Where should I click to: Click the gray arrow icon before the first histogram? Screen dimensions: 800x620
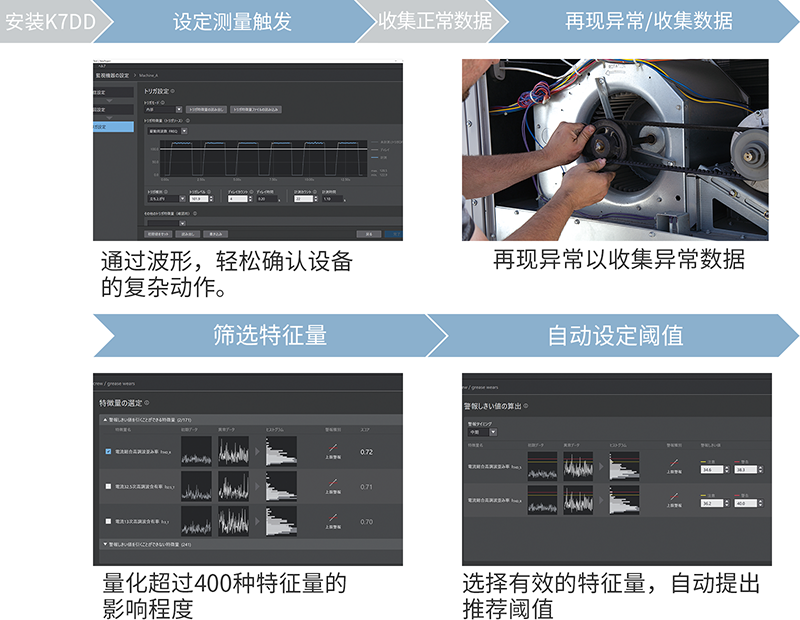(x=257, y=450)
